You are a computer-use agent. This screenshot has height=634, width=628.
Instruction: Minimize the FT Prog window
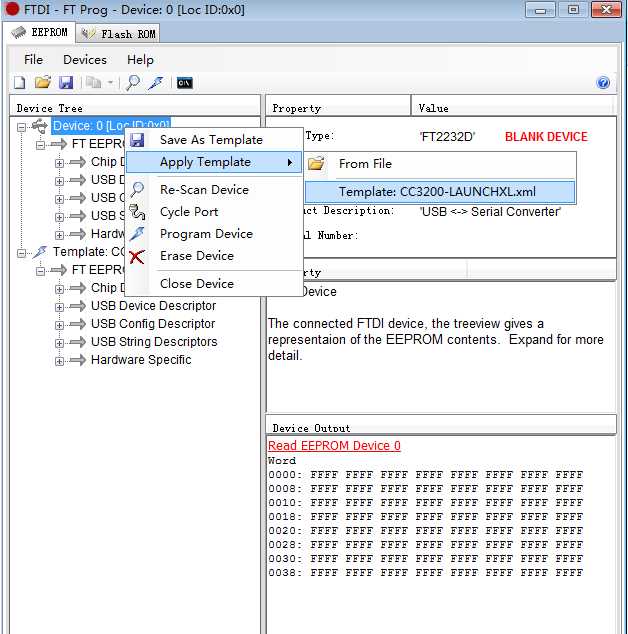coord(540,10)
